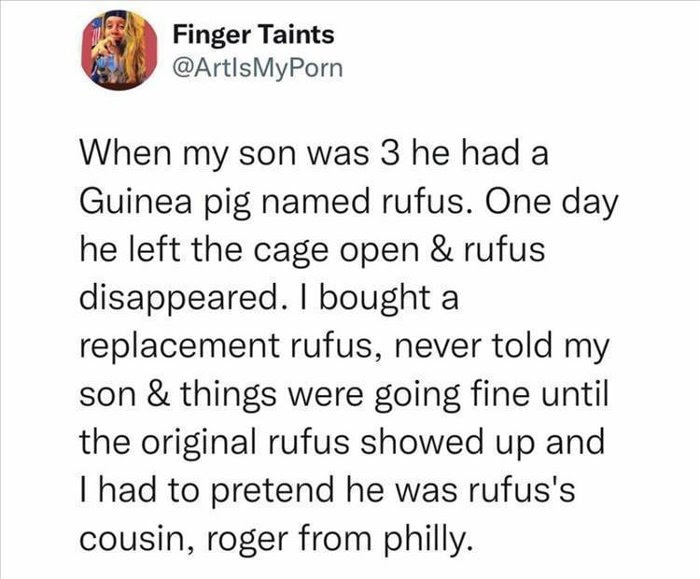This screenshot has height=579, width=700.
Task: Click the word "rufus's" in the tweet
Action: (x=521, y=489)
